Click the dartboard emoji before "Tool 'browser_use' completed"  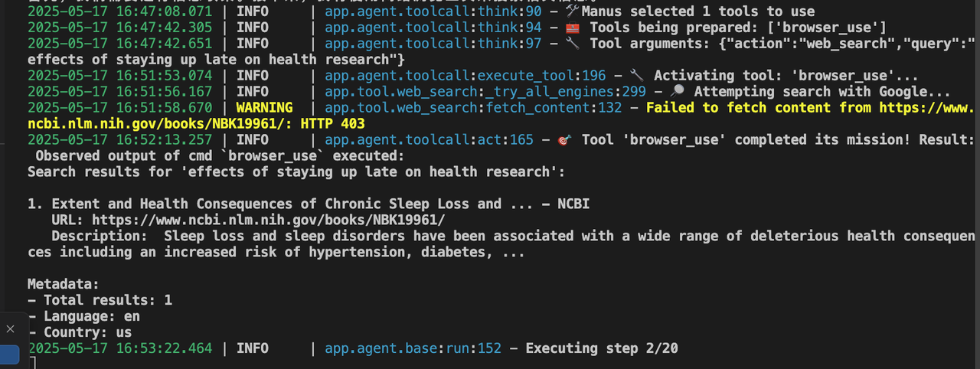pyautogui.click(x=564, y=140)
